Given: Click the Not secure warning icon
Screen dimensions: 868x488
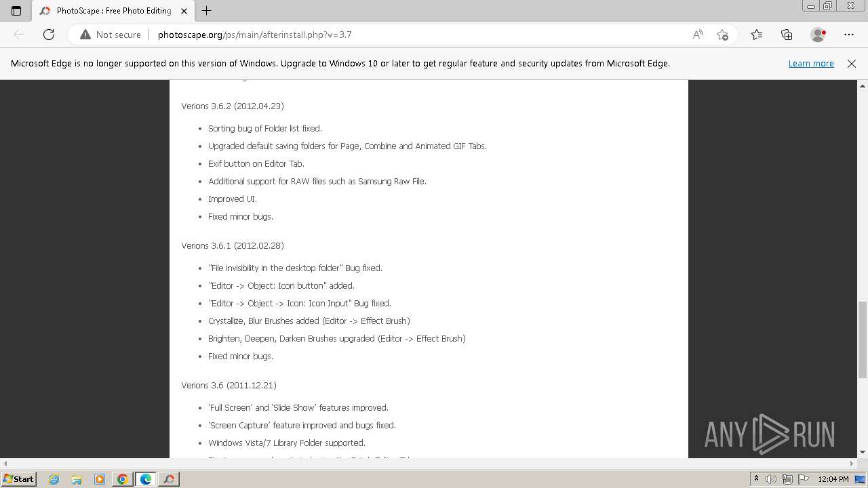Looking at the screenshot, I should coord(85,35).
